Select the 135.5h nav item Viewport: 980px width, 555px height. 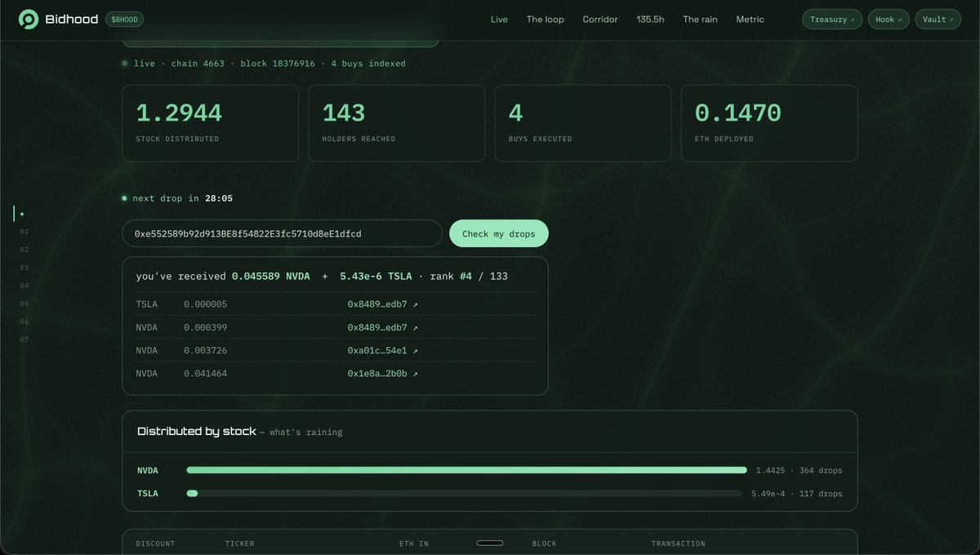click(650, 20)
